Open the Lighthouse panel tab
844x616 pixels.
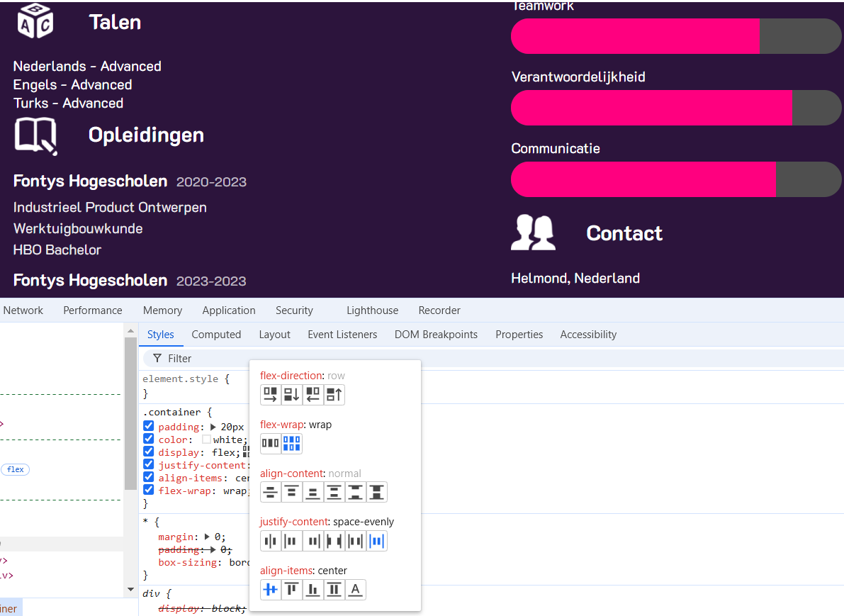372,310
